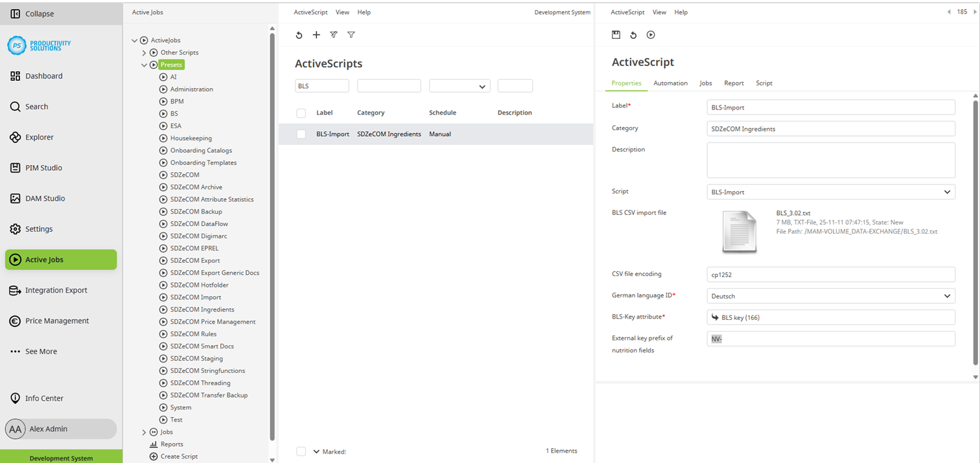Screen dimensions: 980x463
Task: Expand the Other Scripts tree node
Action: click(x=143, y=52)
